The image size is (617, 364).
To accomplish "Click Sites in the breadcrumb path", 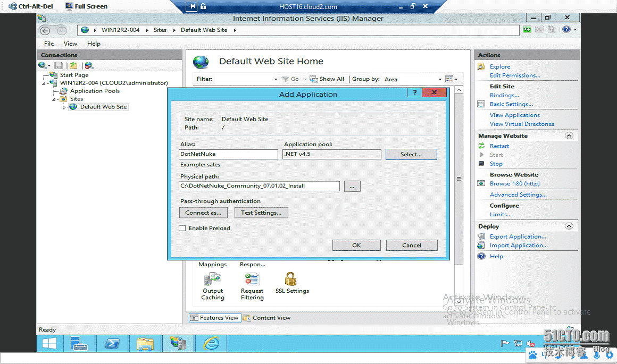I will click(160, 30).
